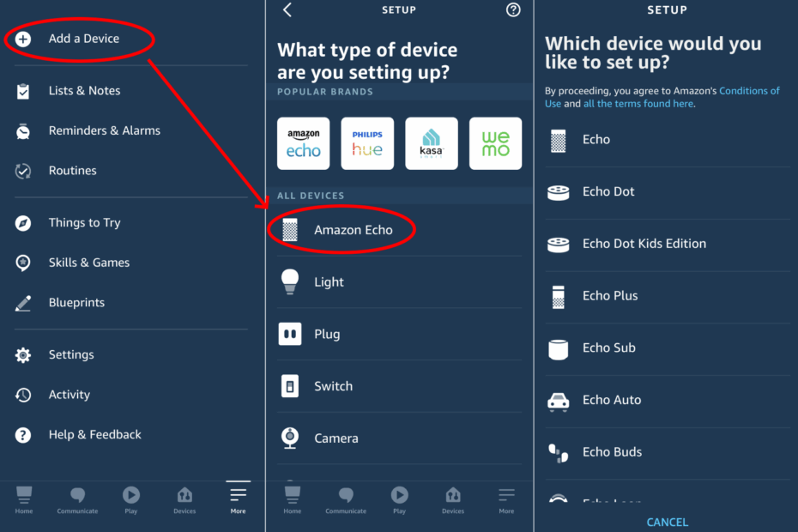Screen dimensions: 798x532
Task: Open Lists & Notes clipboard icon
Action: tap(23, 91)
